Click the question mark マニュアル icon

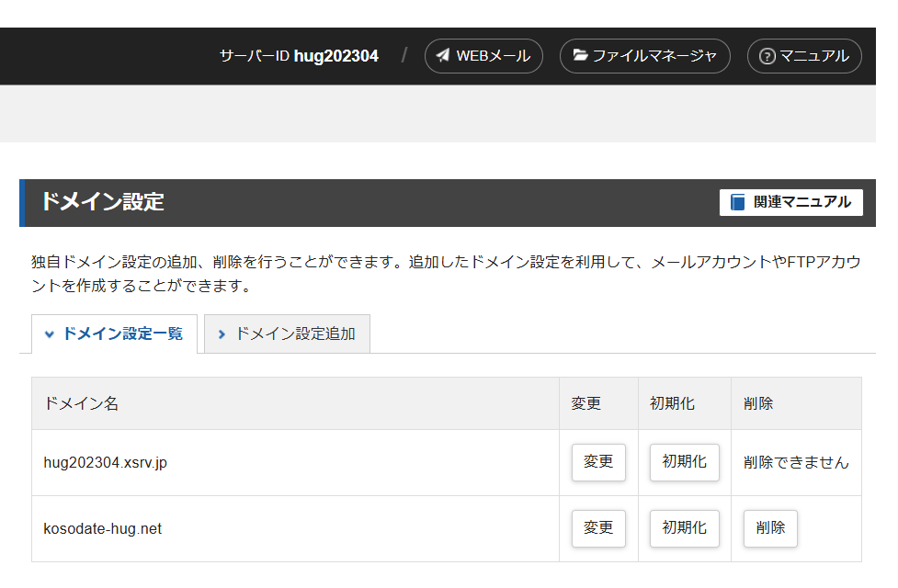coord(767,56)
